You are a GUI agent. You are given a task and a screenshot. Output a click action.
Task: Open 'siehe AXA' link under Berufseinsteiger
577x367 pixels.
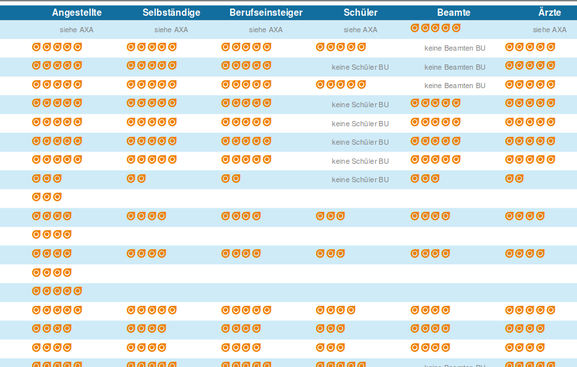[x=266, y=30]
